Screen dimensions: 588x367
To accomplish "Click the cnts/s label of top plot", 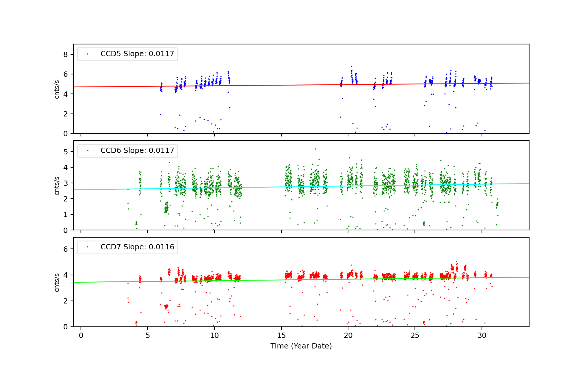I will pos(57,89).
